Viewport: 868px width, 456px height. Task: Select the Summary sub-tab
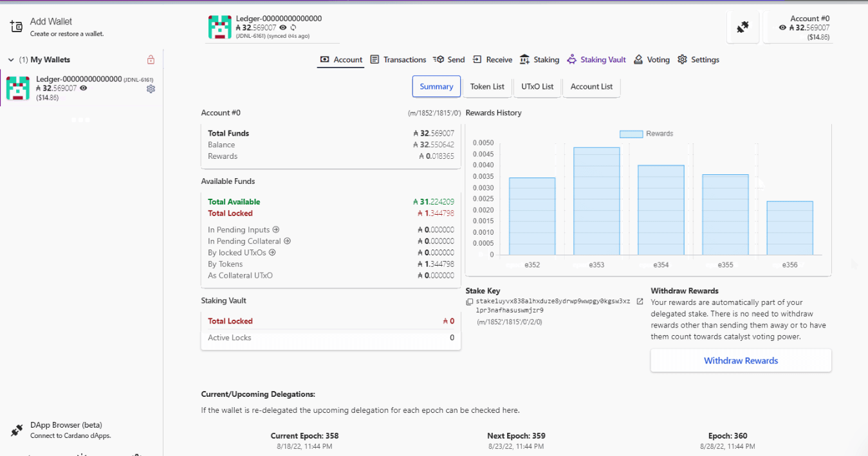(436, 87)
